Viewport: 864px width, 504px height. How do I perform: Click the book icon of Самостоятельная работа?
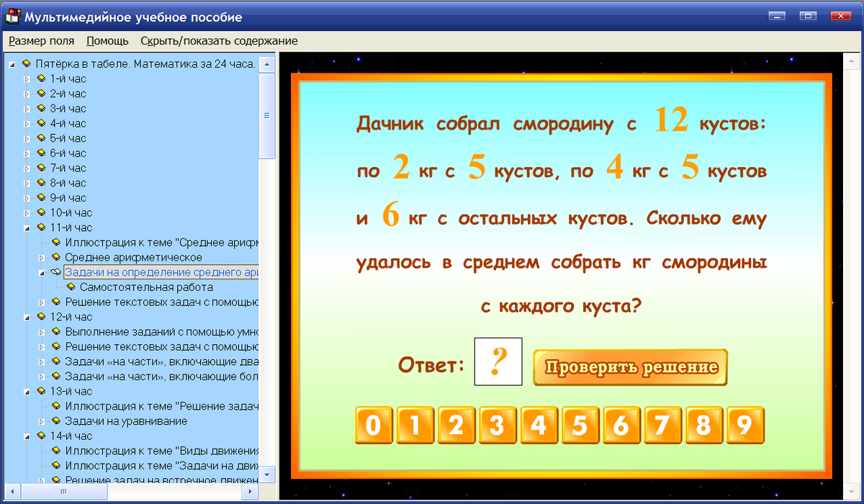click(x=71, y=287)
